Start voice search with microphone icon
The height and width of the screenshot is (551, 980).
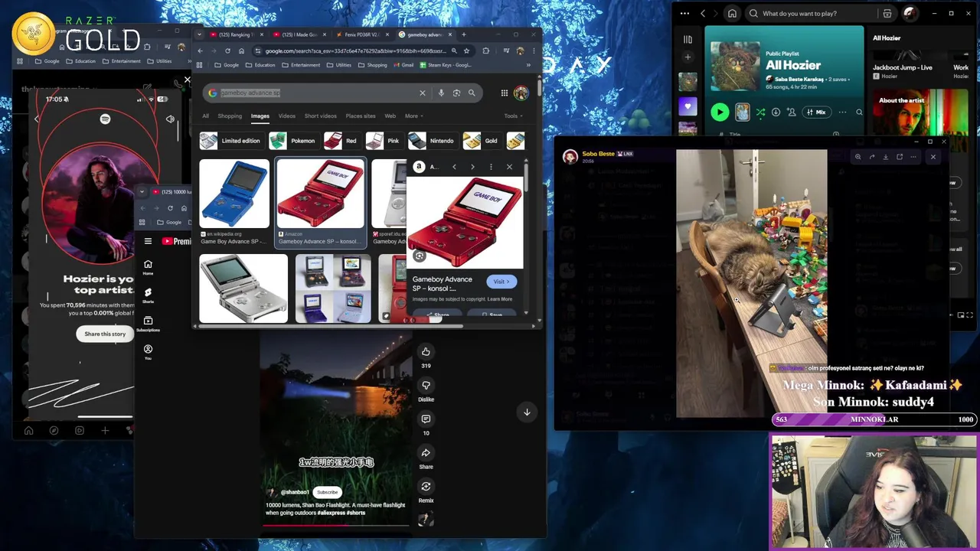tap(441, 93)
